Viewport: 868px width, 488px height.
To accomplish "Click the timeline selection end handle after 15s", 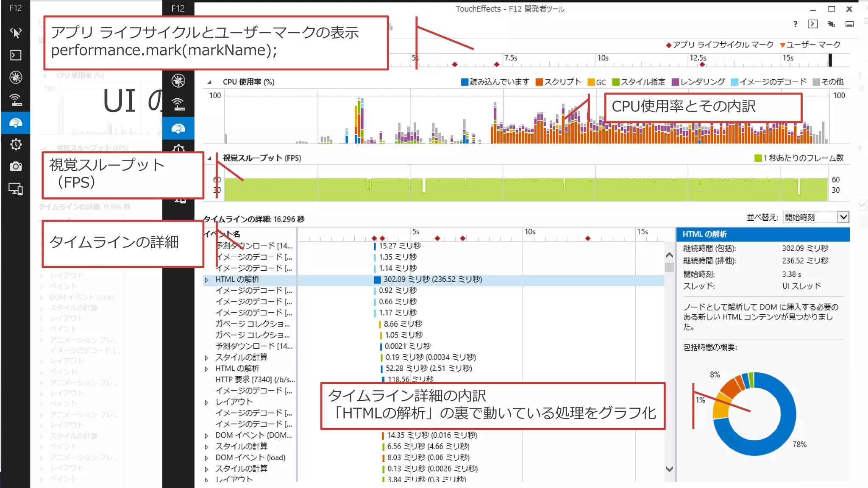I will click(x=830, y=60).
